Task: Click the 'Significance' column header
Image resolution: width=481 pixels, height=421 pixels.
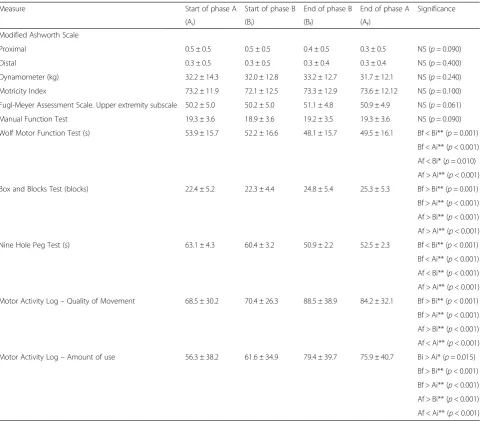Action: tap(436, 9)
